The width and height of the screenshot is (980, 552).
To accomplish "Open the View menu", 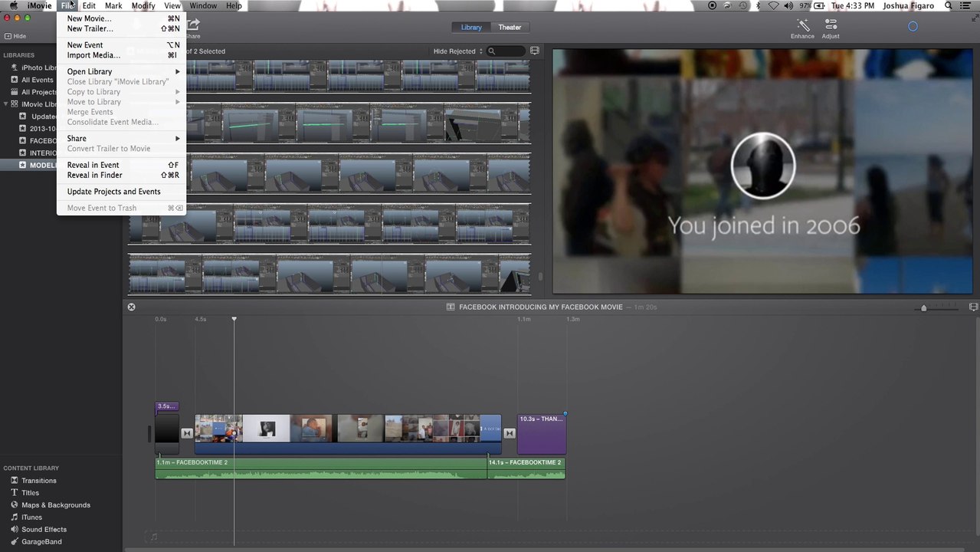I will pyautogui.click(x=172, y=5).
